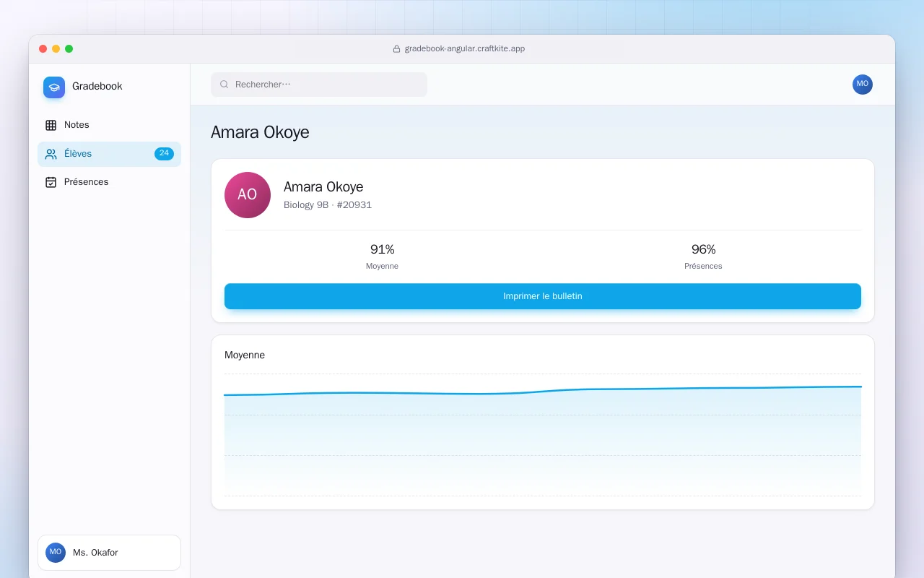Maximize the window with green button
The image size is (924, 578).
(x=69, y=49)
